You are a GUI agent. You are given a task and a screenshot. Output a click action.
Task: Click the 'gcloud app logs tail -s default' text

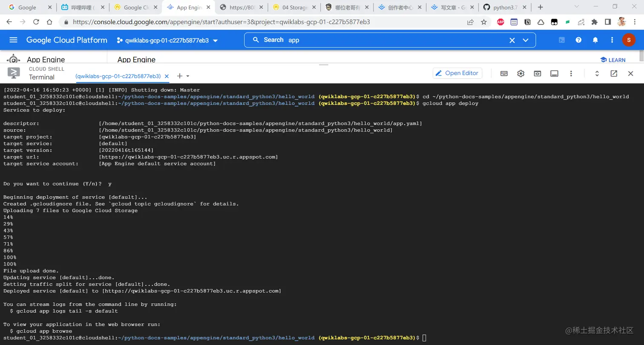[x=67, y=311]
